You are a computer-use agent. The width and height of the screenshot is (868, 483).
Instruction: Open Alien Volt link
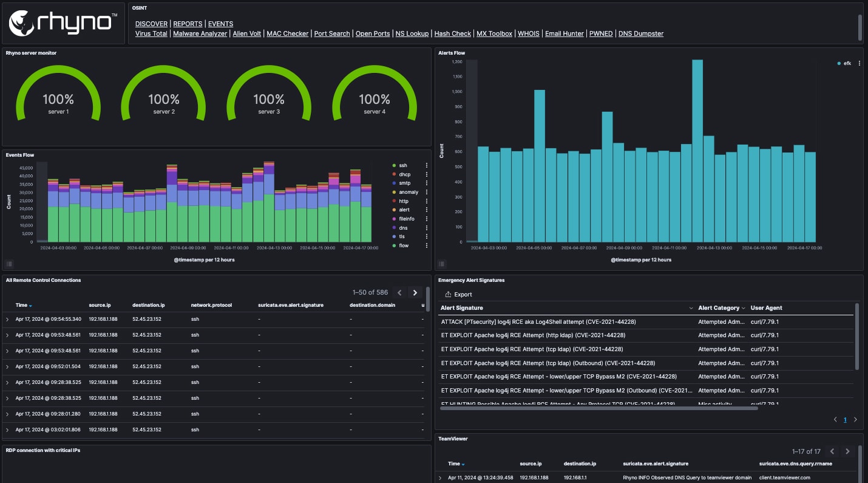pos(247,33)
